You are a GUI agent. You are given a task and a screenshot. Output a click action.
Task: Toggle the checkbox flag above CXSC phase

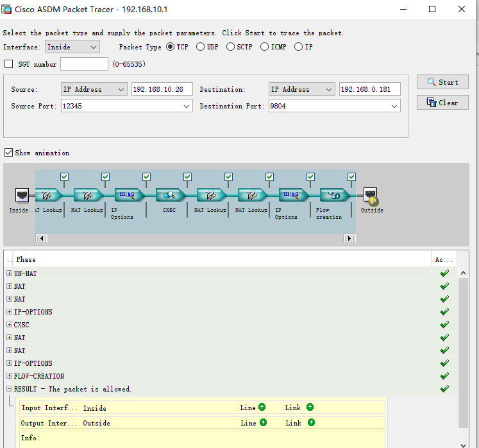[187, 177]
